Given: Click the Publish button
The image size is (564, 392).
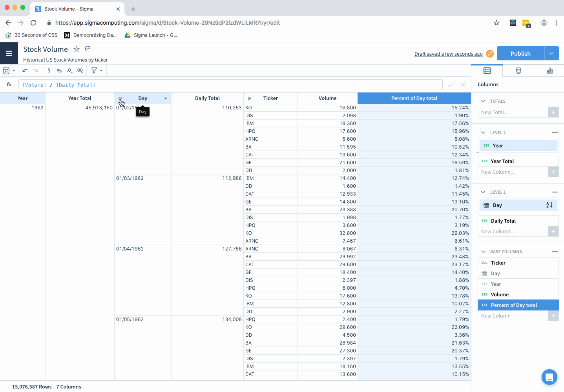Looking at the screenshot, I should click(520, 53).
